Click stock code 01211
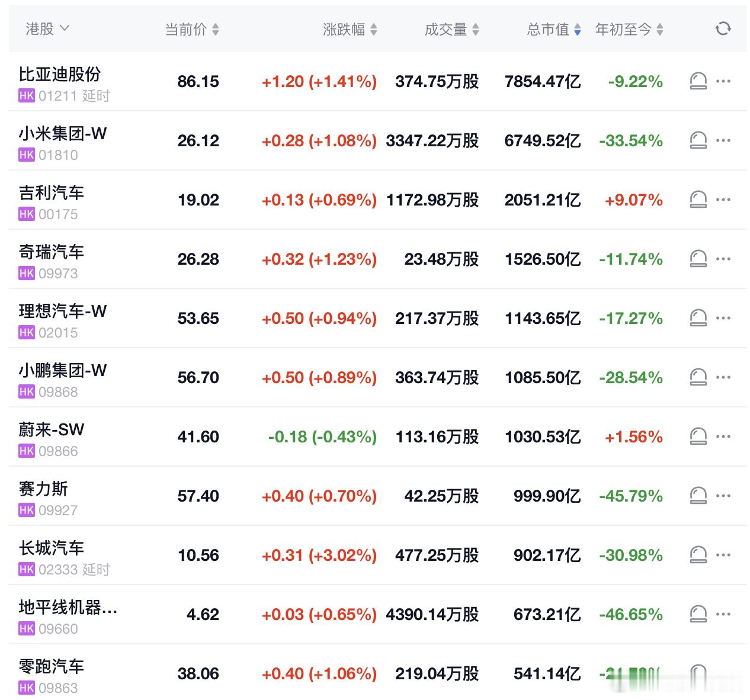Screen dimensions: 750x700 click(x=58, y=96)
